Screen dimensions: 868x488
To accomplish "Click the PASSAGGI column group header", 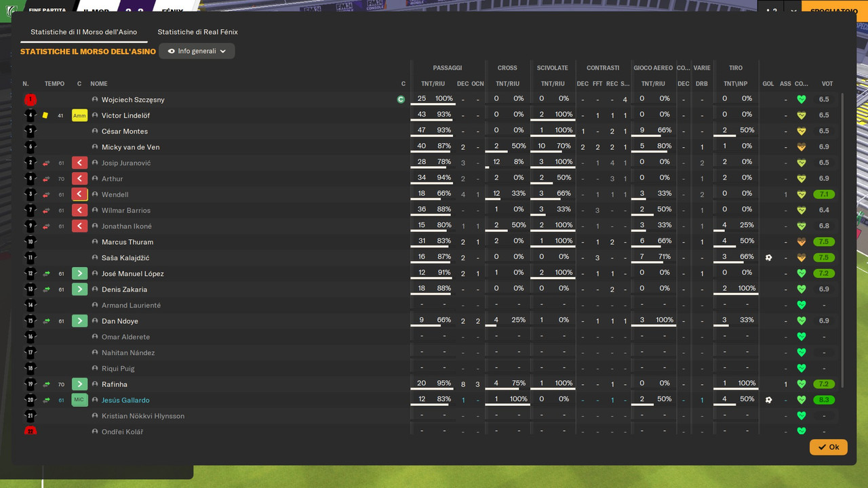I will pos(448,68).
